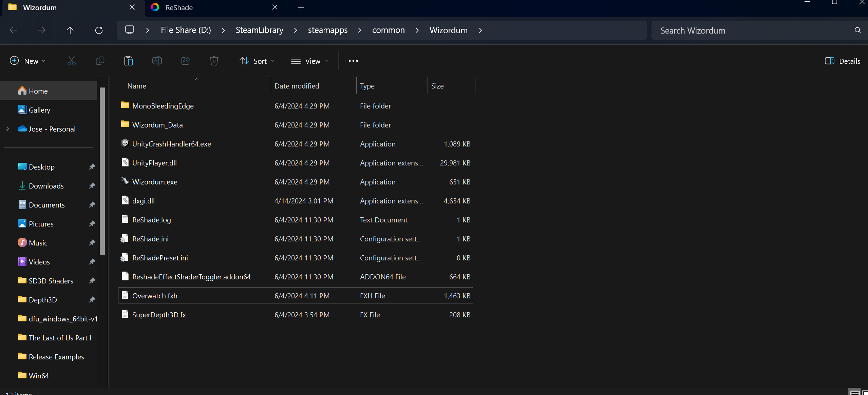Expand chevron after Wizordum breadcrumb
Image resolution: width=868 pixels, height=395 pixels.
[480, 31]
